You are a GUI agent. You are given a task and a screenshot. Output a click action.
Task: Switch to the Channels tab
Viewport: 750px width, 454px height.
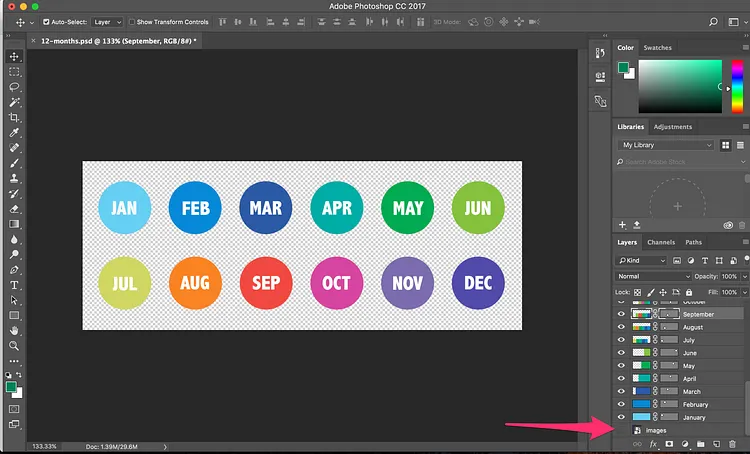click(661, 242)
